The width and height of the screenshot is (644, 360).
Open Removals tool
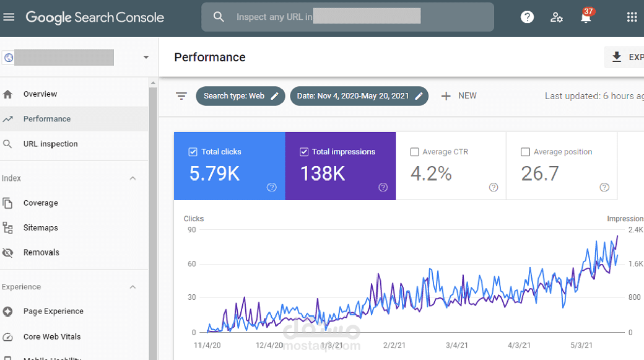pyautogui.click(x=74, y=252)
